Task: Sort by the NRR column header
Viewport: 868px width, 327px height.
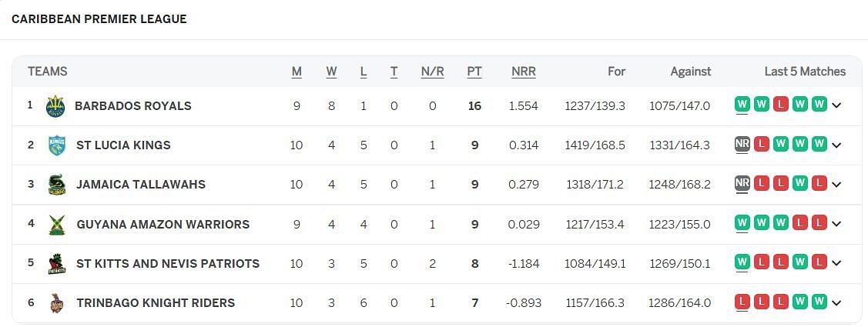Action: coord(523,72)
